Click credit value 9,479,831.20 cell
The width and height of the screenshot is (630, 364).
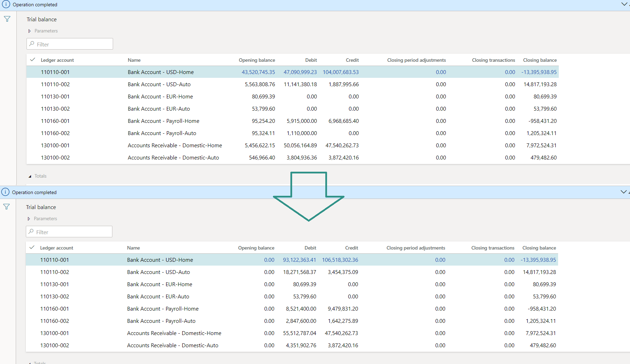[343, 309]
